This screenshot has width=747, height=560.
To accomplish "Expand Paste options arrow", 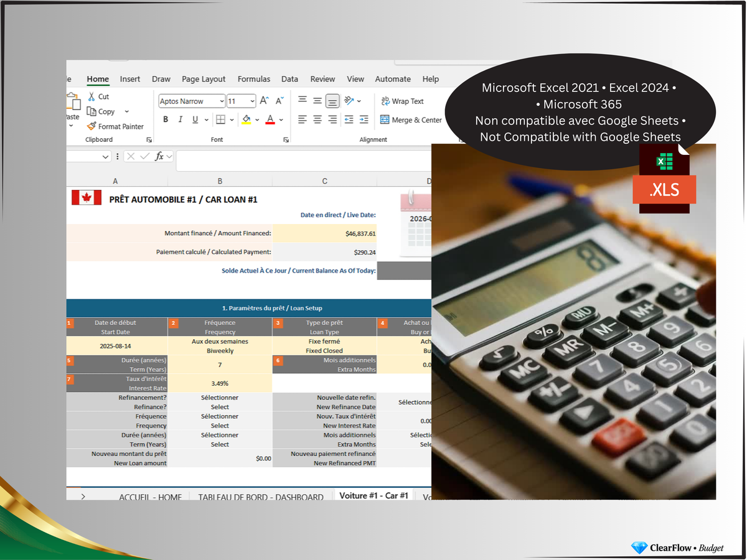I will (x=71, y=126).
